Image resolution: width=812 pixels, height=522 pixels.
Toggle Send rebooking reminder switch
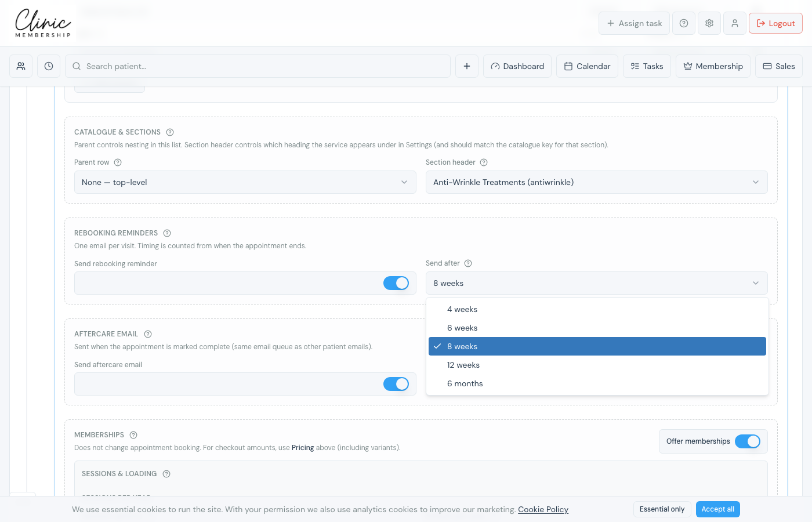click(396, 283)
